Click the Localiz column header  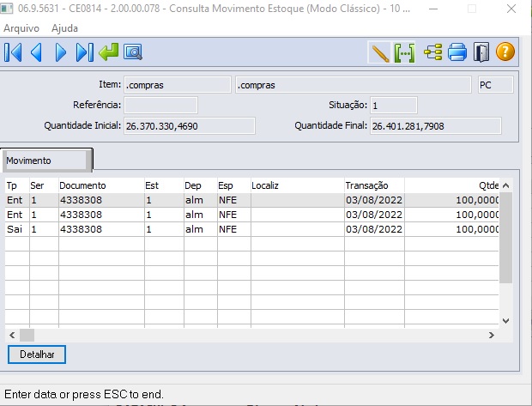tap(298, 185)
